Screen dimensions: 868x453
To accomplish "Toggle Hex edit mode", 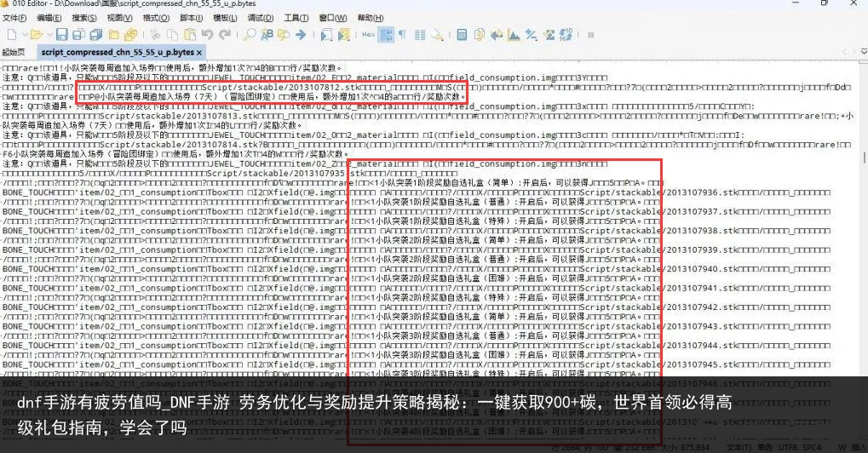I will (x=368, y=35).
